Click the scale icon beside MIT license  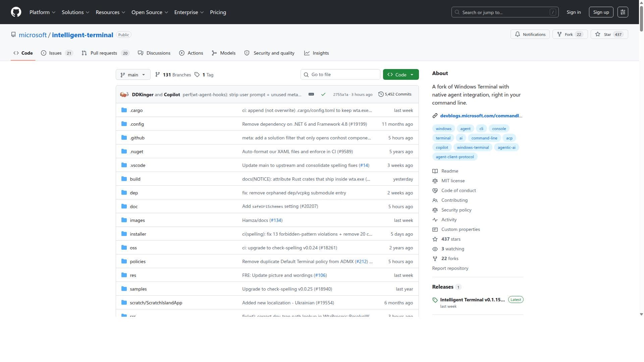coord(435,181)
